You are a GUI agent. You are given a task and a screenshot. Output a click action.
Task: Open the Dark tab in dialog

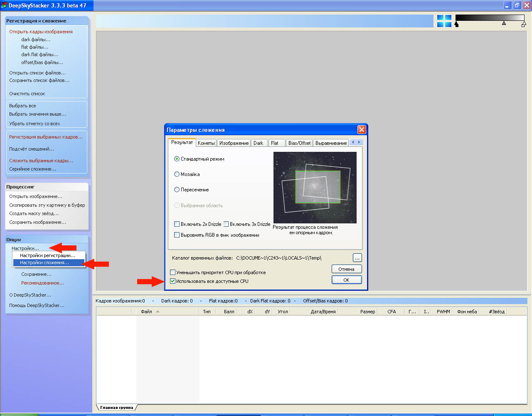pos(259,143)
